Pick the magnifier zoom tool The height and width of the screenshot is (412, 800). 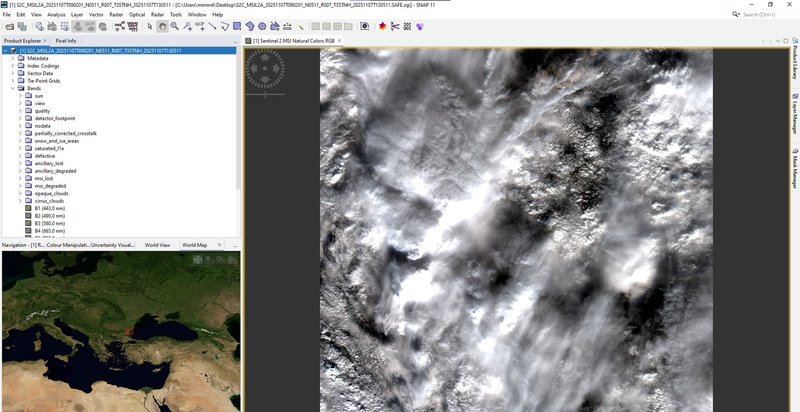pos(175,26)
